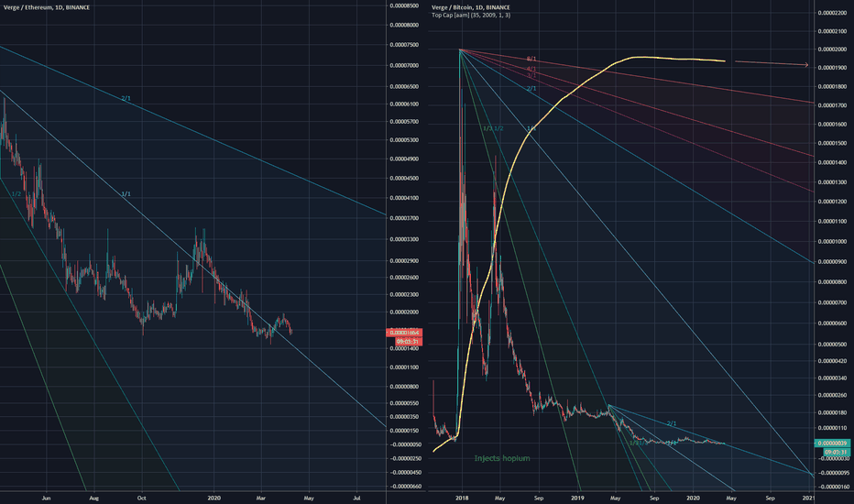
Task: Click the -0.00000450 price axis value
Action: pos(405,473)
